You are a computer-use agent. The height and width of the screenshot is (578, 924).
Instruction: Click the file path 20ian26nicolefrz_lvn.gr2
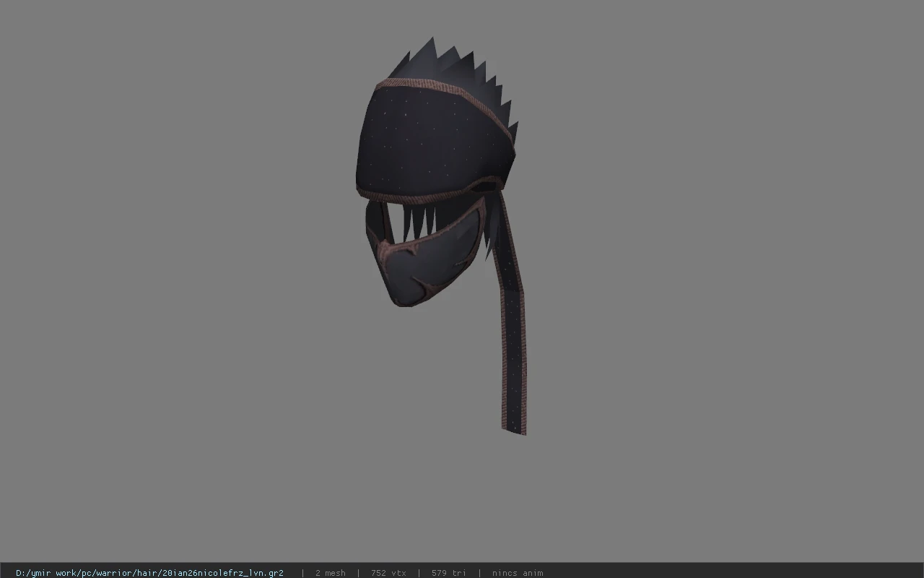(x=149, y=573)
